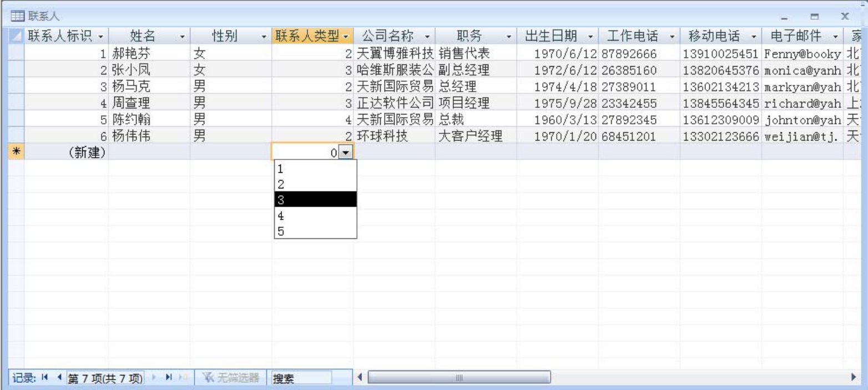Go to first record navigation arrow
This screenshot has width=868, height=390.
point(47,378)
